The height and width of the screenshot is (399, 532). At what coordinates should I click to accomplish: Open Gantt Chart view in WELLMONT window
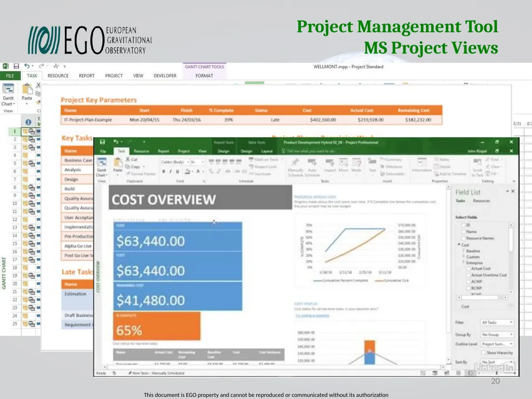[x=8, y=95]
